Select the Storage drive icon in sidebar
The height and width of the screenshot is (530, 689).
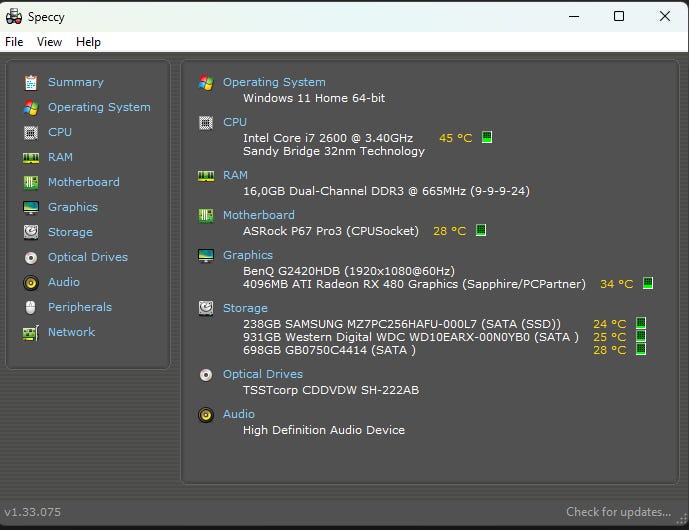click(30, 232)
